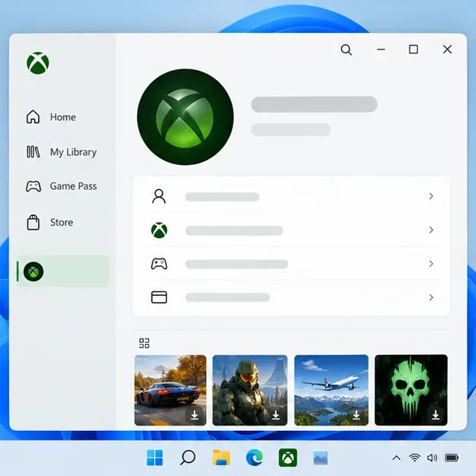
Task: Launch File Explorer from taskbar
Action: (221, 458)
